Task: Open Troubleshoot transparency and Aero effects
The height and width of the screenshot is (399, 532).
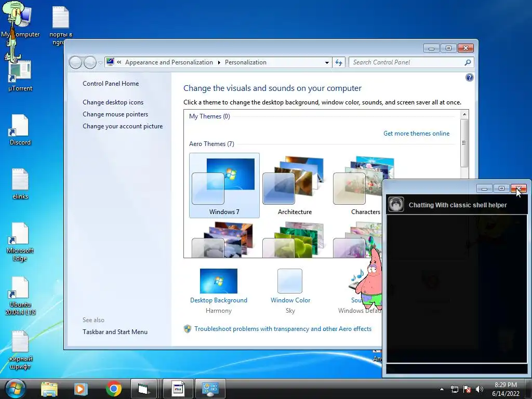Action: tap(283, 329)
